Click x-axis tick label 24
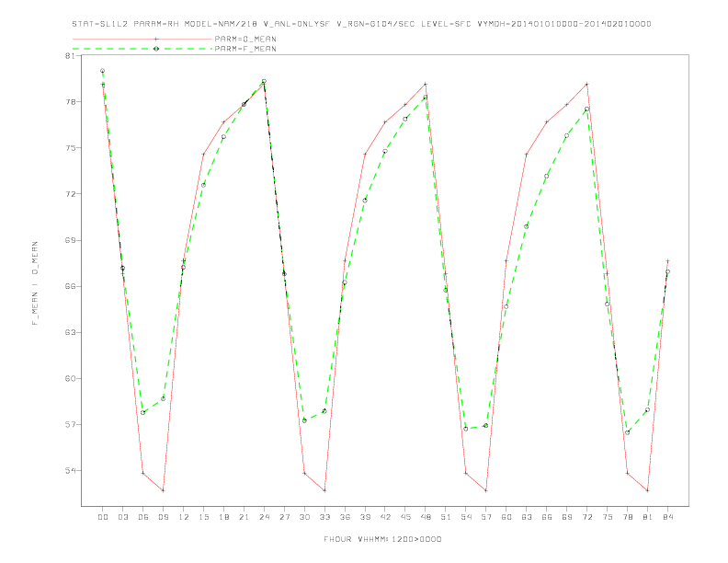728x563 pixels. (x=264, y=517)
